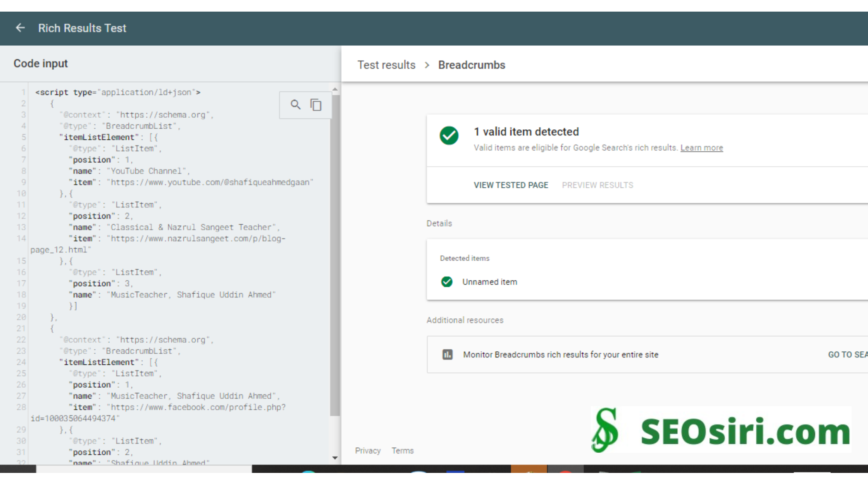Click PREVIEW RESULTS button

(598, 185)
